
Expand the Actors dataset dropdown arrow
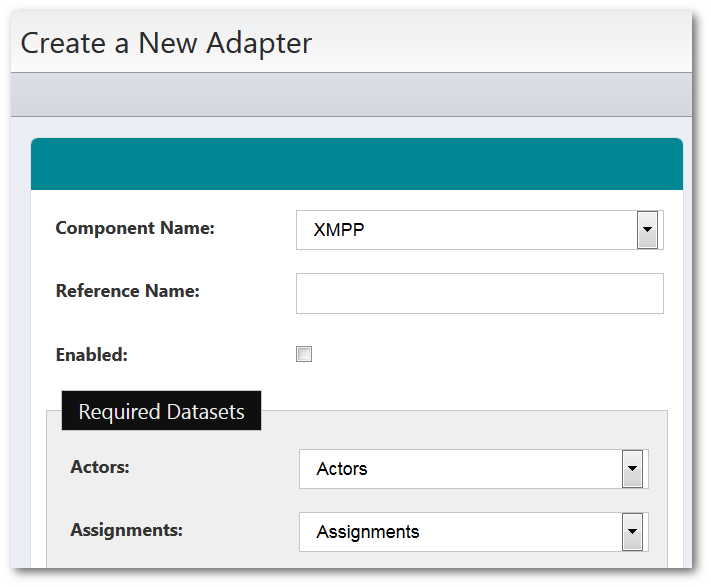point(632,468)
